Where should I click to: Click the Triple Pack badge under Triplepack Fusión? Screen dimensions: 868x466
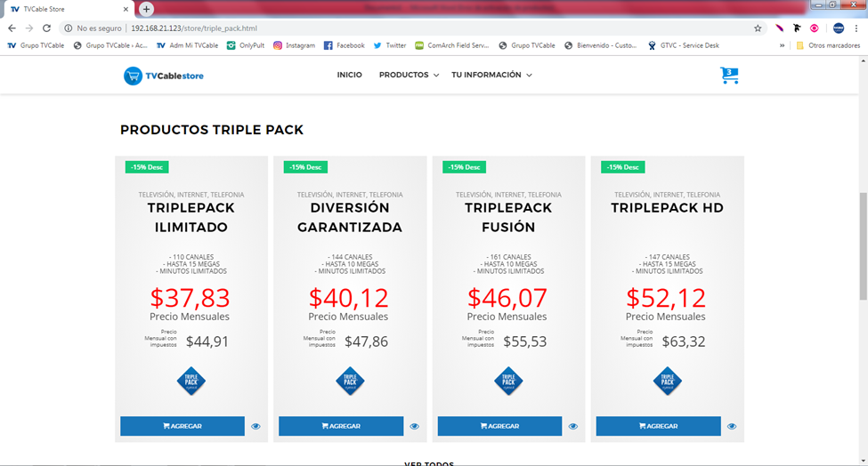[x=508, y=381]
